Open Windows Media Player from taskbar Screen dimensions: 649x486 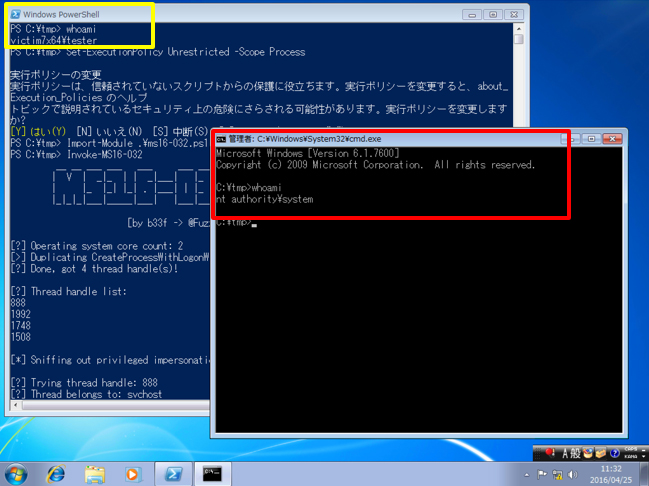[132, 474]
